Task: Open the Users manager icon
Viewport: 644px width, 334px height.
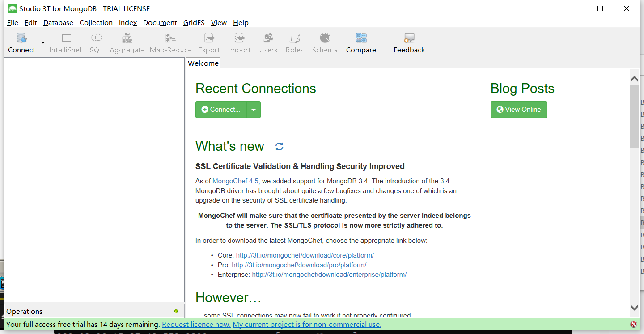Action: click(268, 43)
